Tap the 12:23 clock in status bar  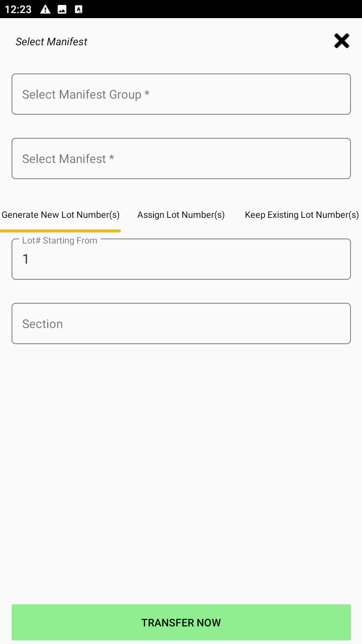click(18, 9)
